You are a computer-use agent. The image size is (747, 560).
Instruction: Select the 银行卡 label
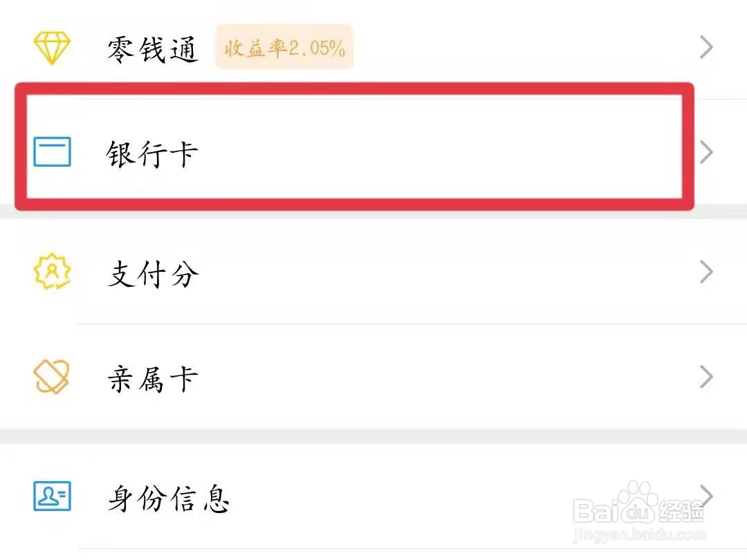[152, 153]
